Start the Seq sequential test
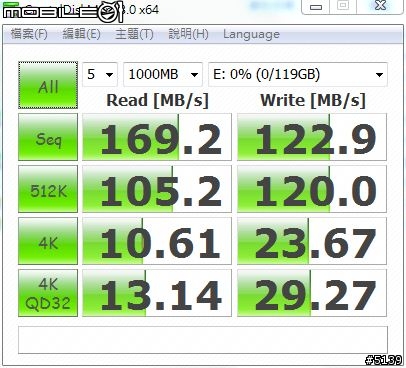 [48, 137]
